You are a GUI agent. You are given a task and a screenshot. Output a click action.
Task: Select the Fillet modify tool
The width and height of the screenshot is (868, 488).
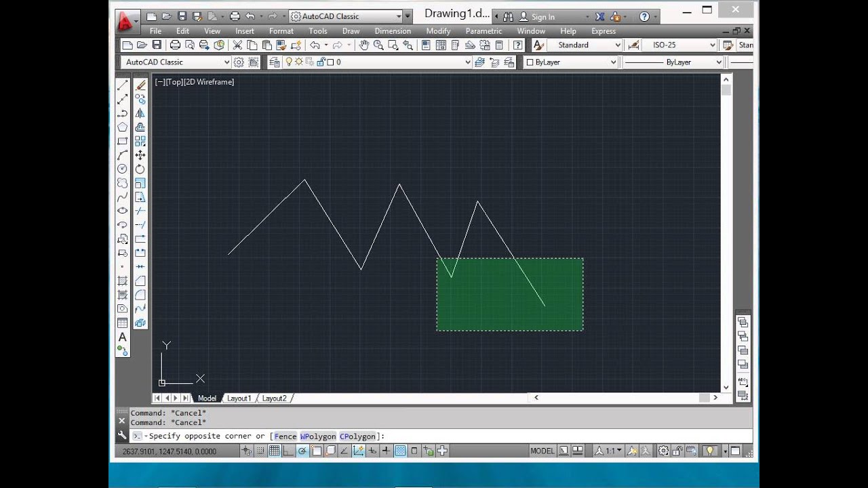click(140, 295)
